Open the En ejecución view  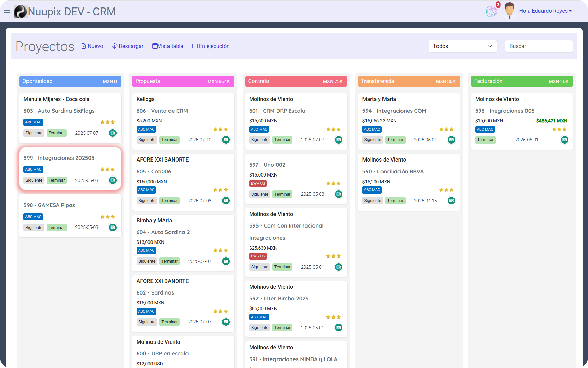211,46
